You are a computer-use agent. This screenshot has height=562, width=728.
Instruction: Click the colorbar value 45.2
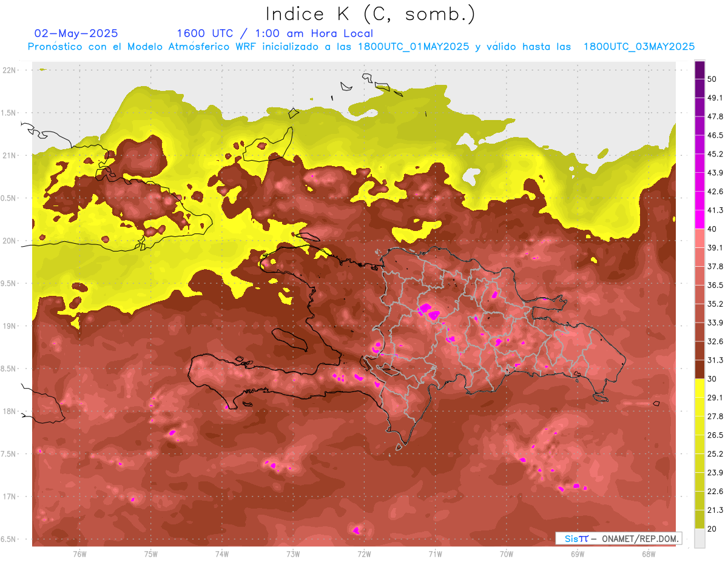point(715,154)
